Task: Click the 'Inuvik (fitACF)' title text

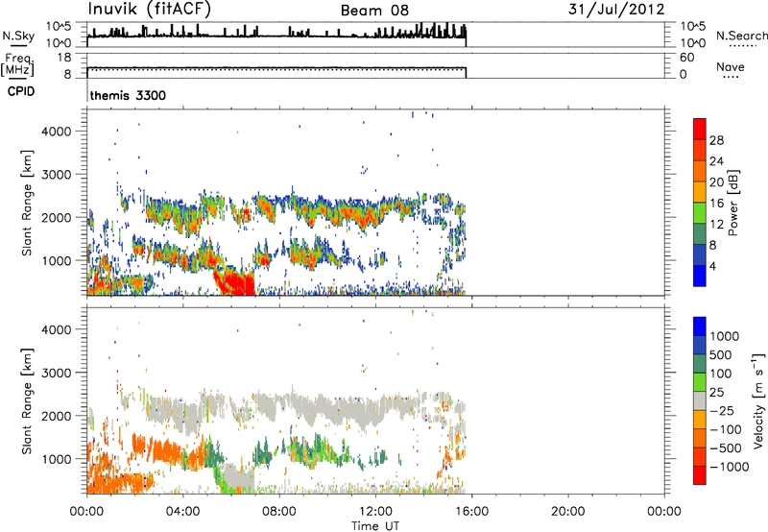Action: click(x=150, y=10)
